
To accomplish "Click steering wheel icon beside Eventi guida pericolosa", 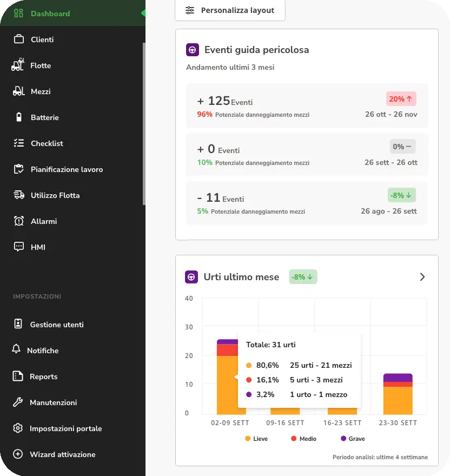I will (x=192, y=50).
